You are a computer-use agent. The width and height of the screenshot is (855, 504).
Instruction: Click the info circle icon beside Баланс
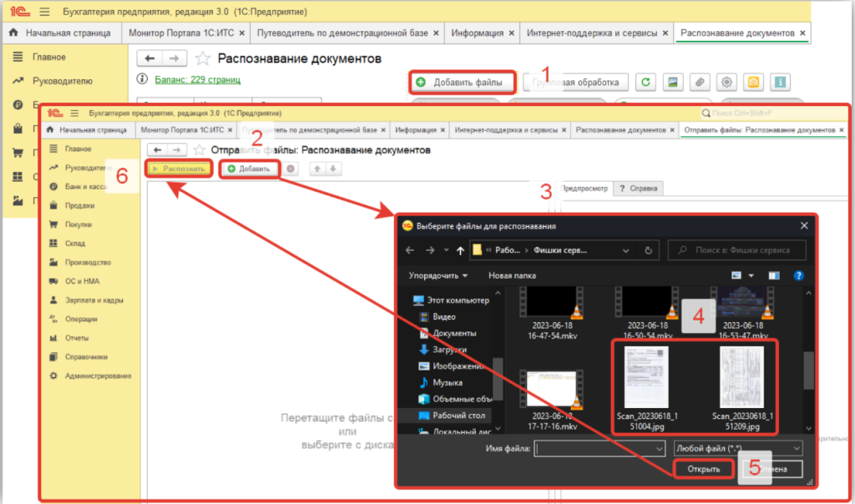pos(142,79)
